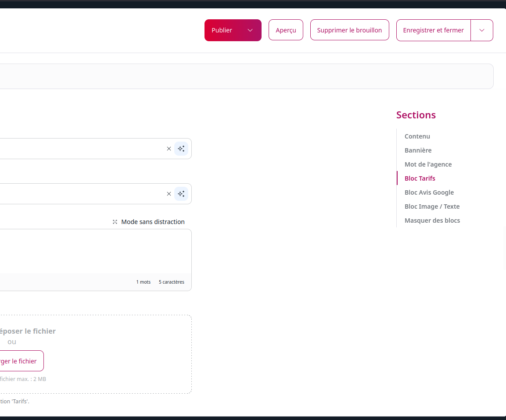Click the Mode sans distraction expand icon
The image size is (506, 420).
click(115, 222)
